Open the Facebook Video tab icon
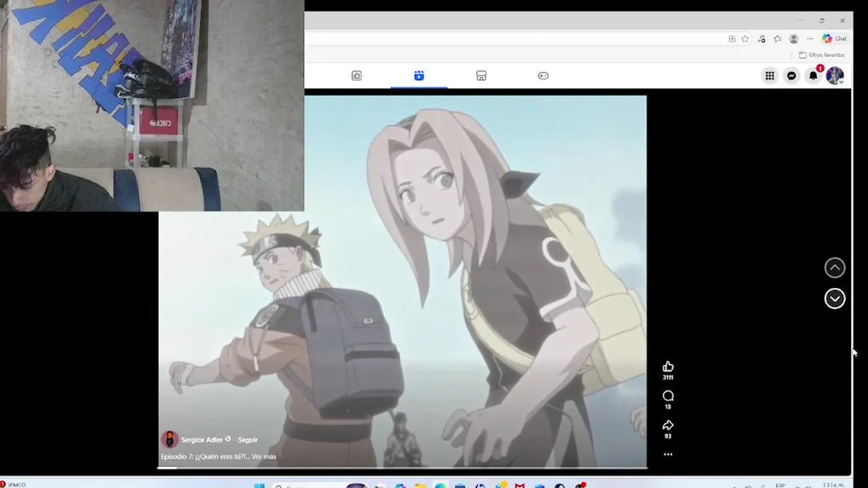868x488 pixels. 357,76
